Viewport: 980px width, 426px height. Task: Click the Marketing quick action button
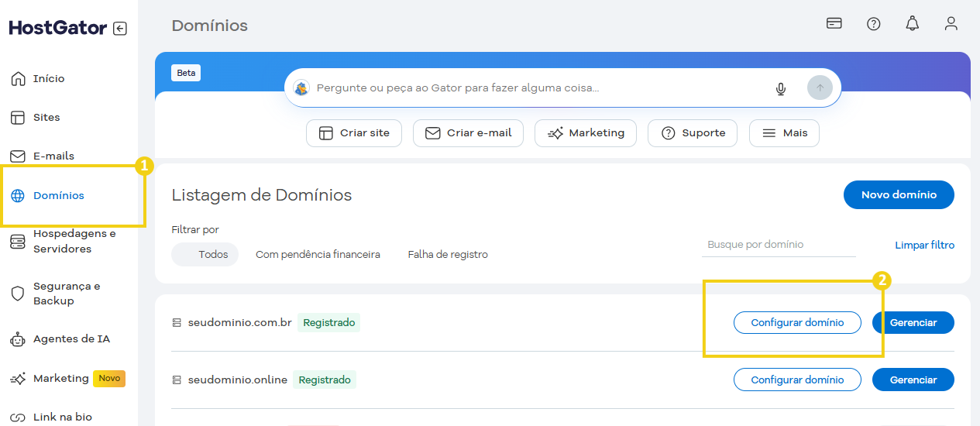click(x=586, y=132)
